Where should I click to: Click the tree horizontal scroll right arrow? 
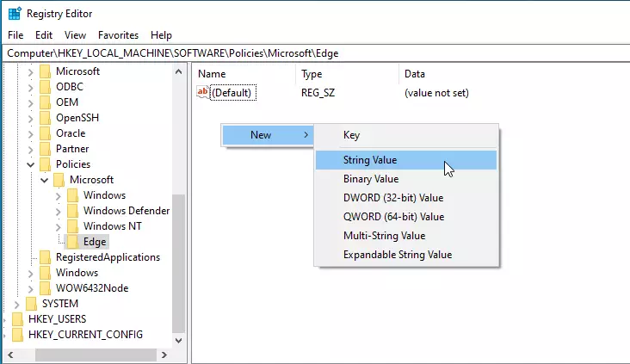pos(164,355)
